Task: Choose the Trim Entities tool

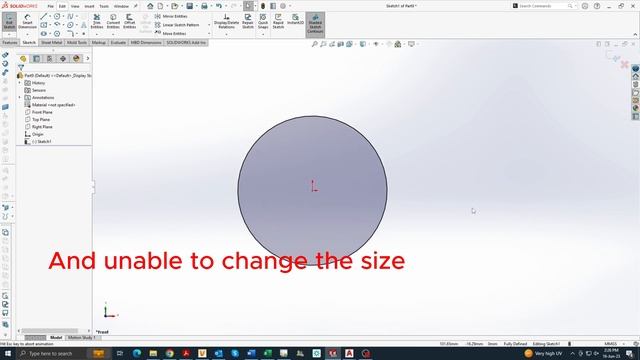Action: pos(97,21)
